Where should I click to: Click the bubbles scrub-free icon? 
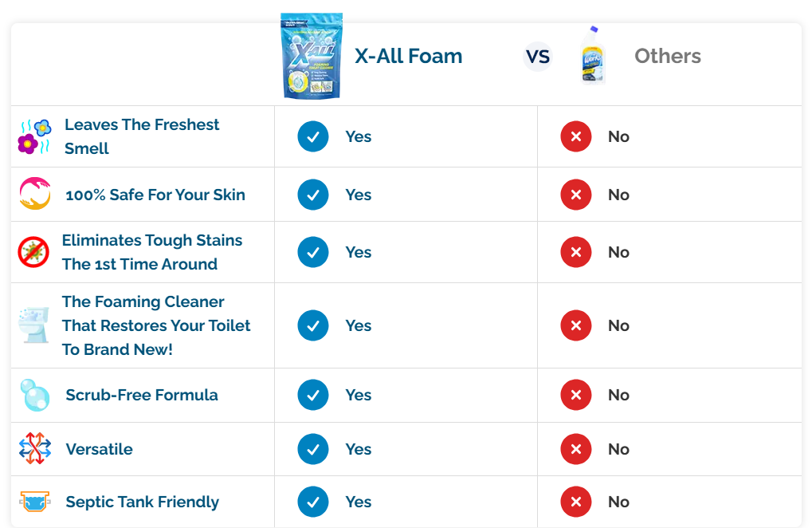(x=35, y=395)
